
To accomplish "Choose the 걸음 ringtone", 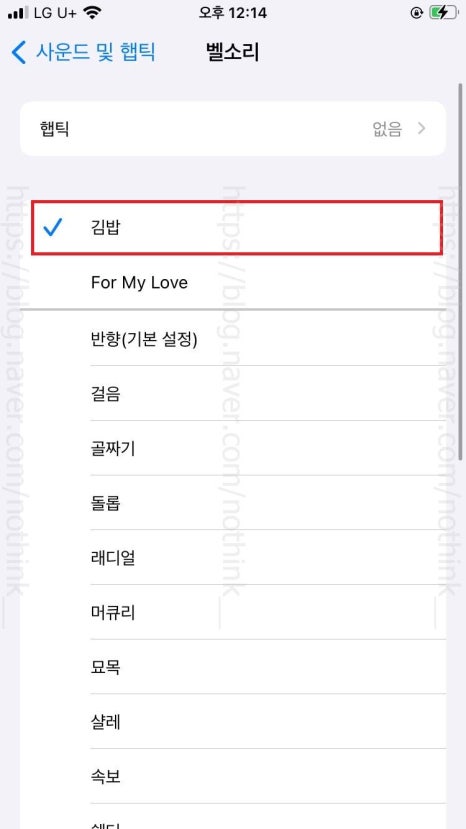I will pos(233,393).
